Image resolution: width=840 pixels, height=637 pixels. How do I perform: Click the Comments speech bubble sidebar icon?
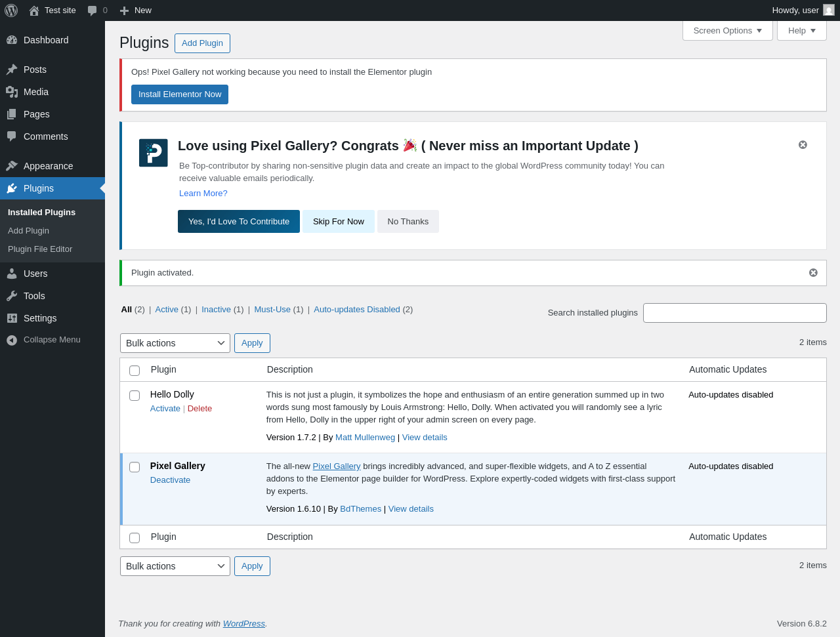12,136
